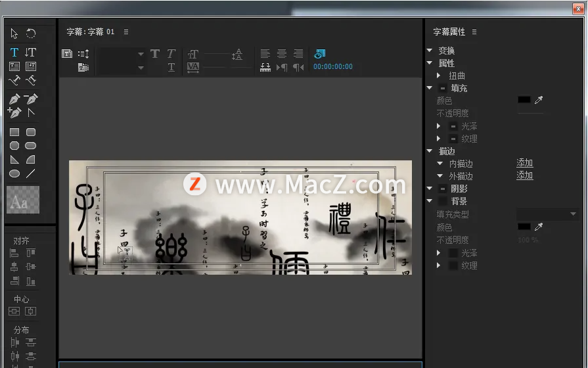Select the Rounded Rectangle tool
The image size is (588, 368).
31,145
